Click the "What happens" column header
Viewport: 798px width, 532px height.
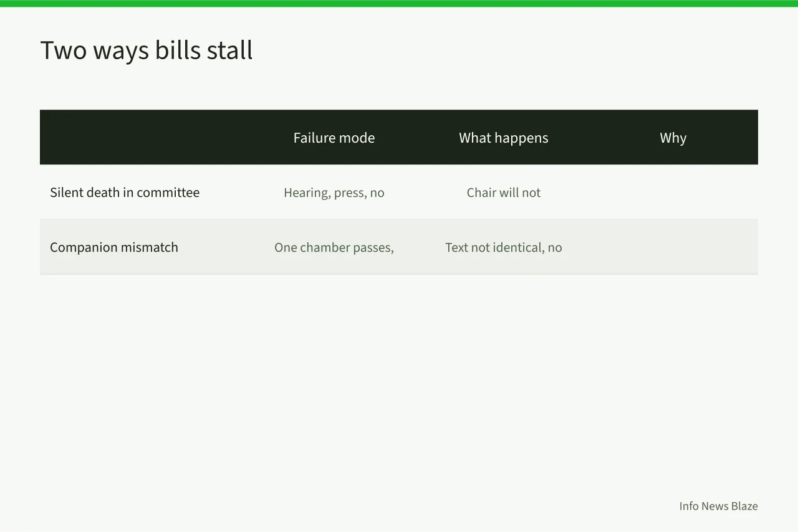504,138
